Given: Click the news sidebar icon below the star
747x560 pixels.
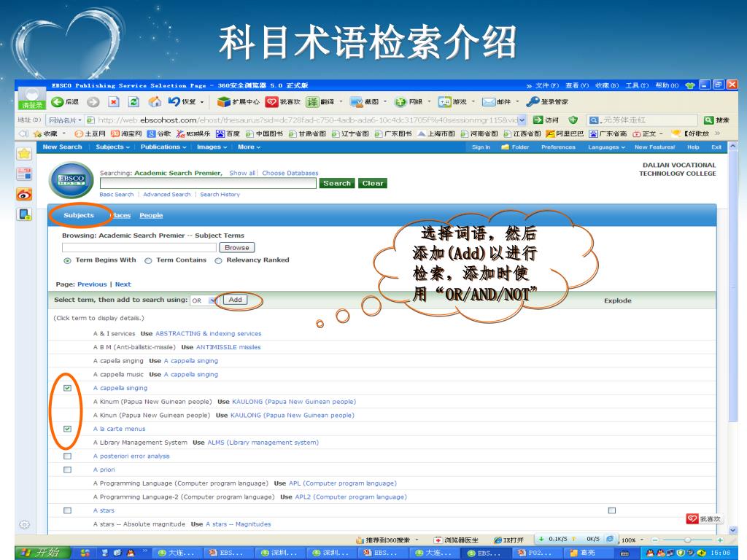Looking at the screenshot, I should [x=24, y=174].
